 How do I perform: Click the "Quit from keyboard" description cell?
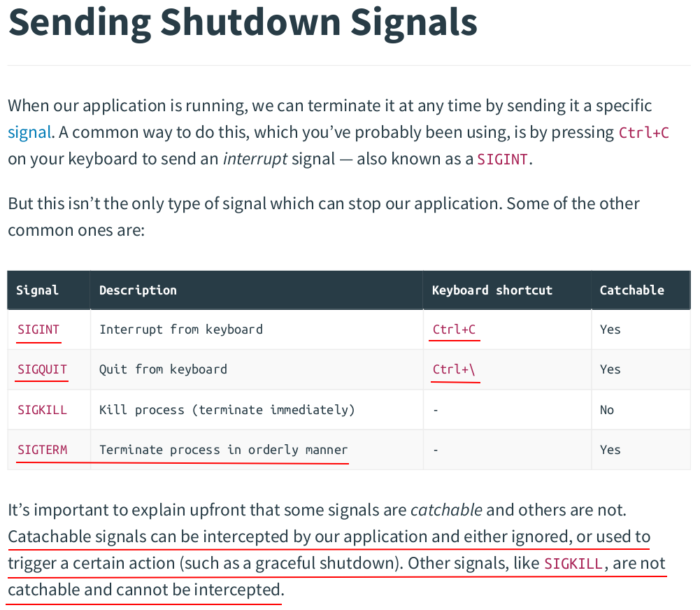(163, 369)
